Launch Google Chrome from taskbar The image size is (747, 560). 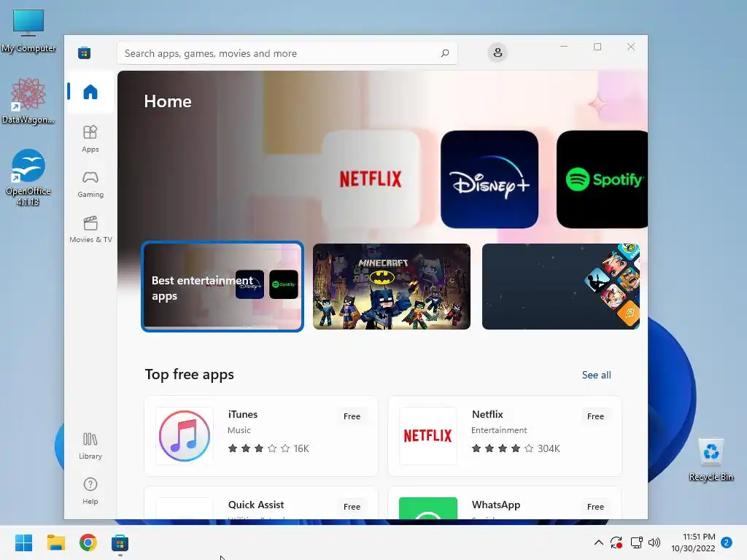pos(88,542)
